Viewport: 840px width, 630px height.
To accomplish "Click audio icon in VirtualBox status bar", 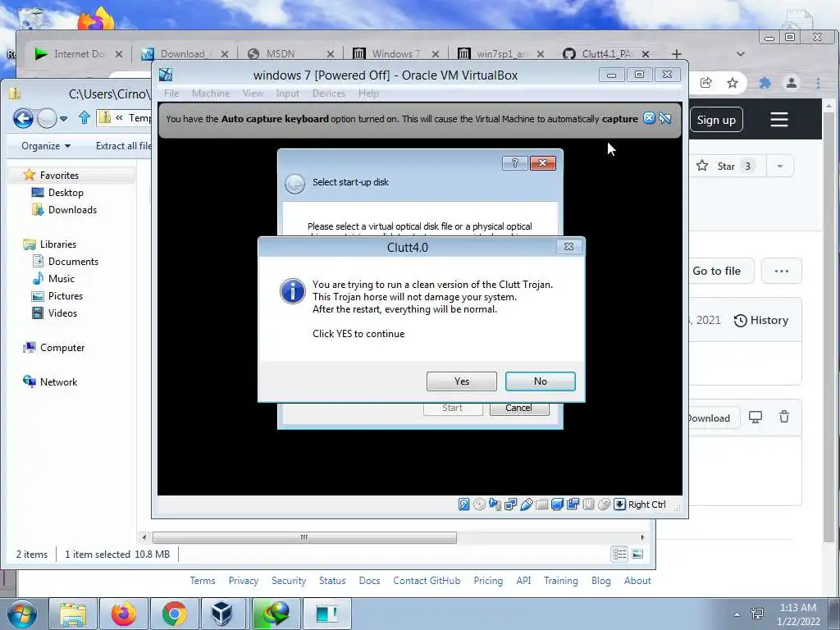I will (x=495, y=504).
